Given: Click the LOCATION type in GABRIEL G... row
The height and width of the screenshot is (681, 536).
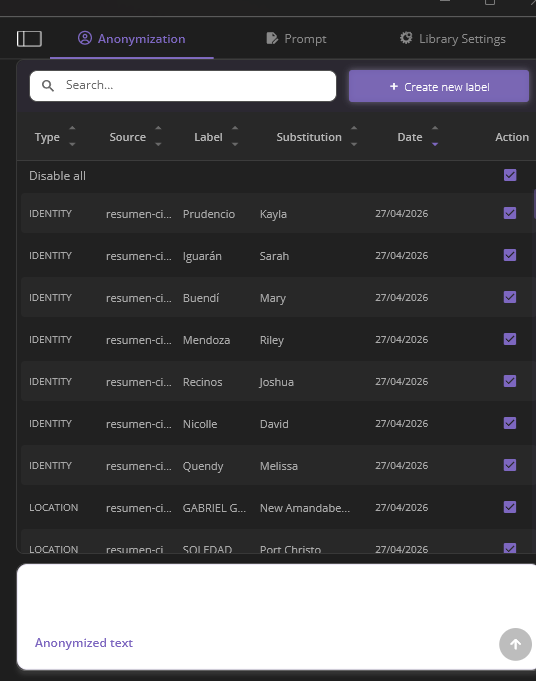Looking at the screenshot, I should (x=53, y=507).
